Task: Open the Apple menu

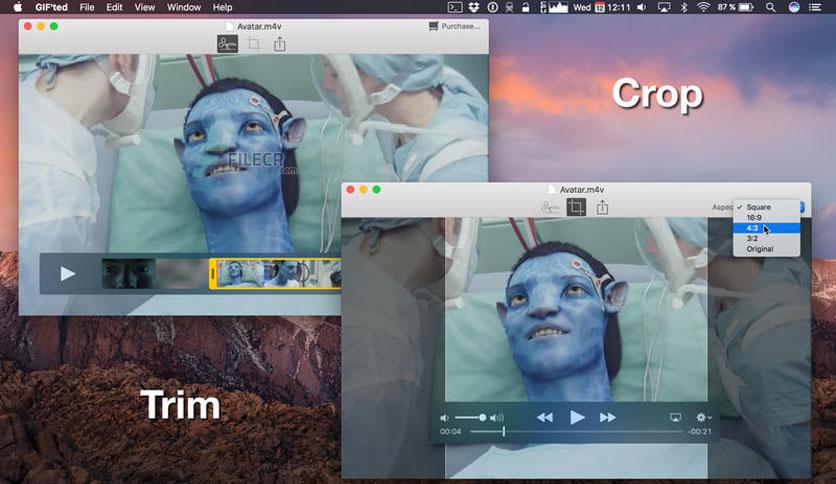Action: [x=18, y=7]
